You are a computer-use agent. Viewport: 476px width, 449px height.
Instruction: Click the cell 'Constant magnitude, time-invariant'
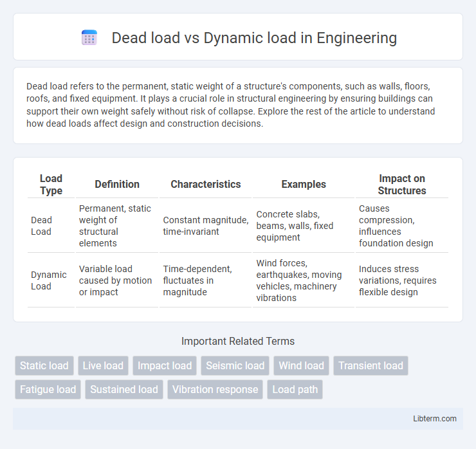point(206,226)
